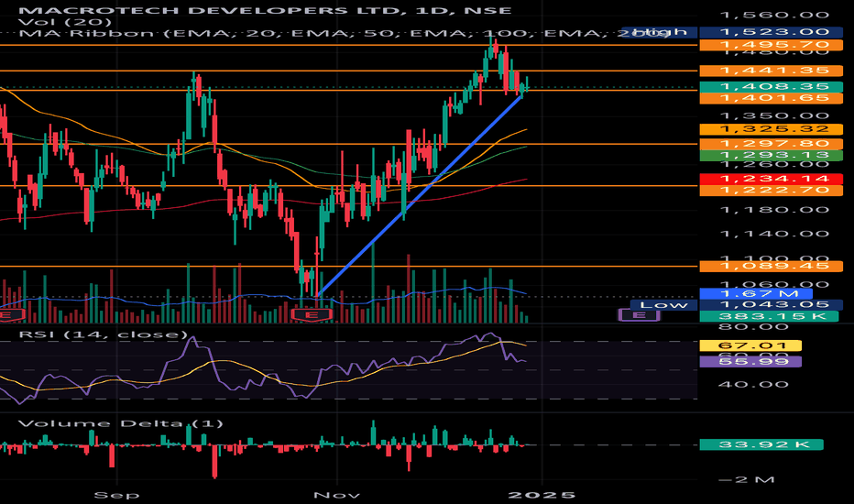Click the Nov date label on time axis
The height and width of the screenshot is (504, 854).
point(336,495)
